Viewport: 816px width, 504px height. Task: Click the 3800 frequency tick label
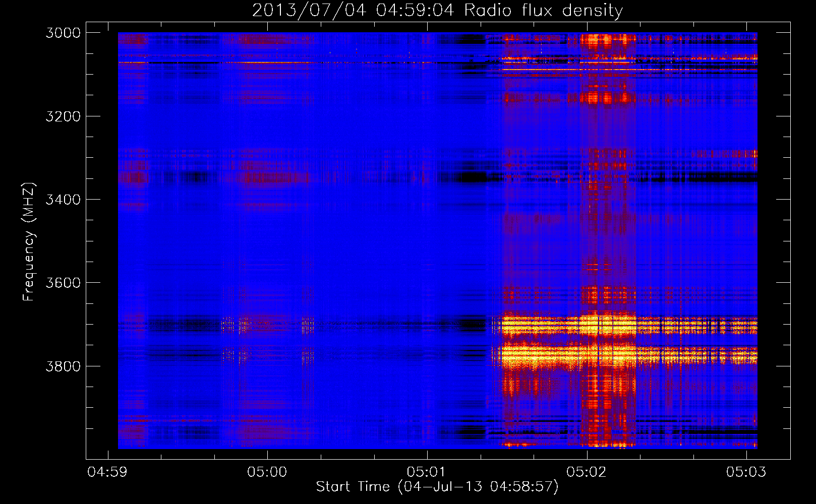(x=63, y=366)
